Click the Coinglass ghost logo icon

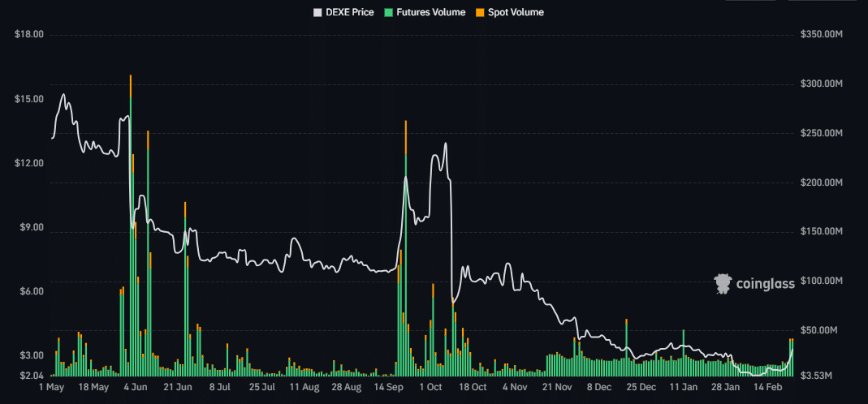(722, 284)
